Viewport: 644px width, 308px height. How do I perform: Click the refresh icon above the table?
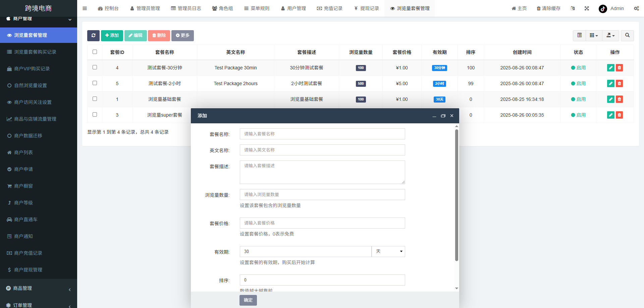tap(93, 36)
